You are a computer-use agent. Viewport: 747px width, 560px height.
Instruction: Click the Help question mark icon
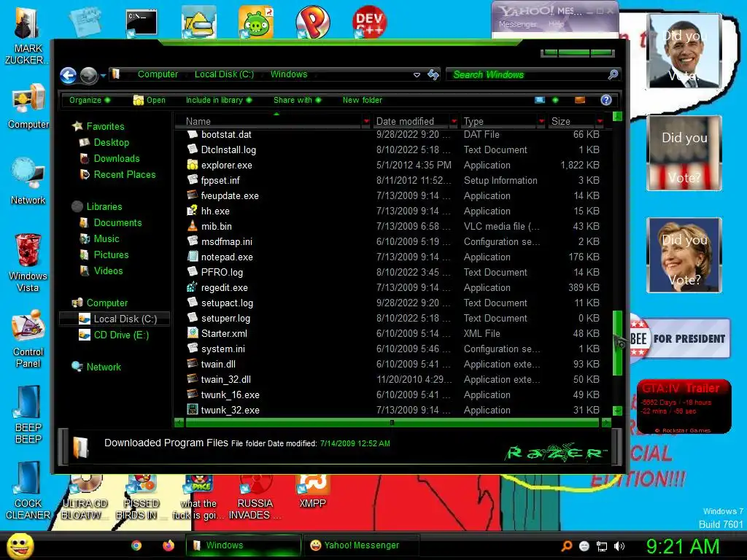click(606, 100)
